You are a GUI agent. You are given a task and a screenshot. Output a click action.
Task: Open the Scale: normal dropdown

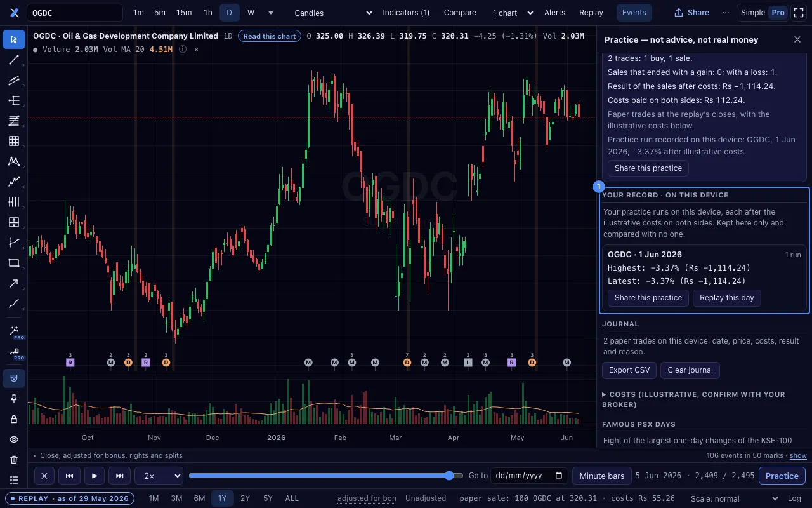click(x=735, y=498)
